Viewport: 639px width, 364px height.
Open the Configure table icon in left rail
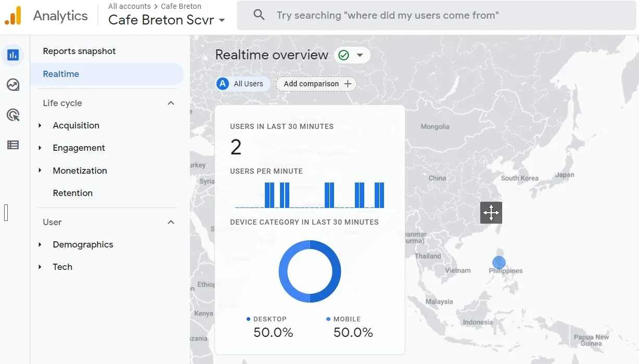13,145
